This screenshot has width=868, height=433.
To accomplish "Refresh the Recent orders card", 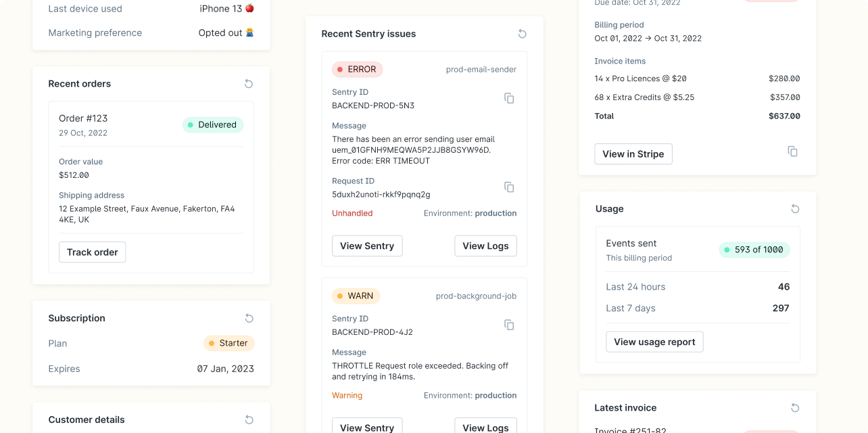I will [x=248, y=84].
